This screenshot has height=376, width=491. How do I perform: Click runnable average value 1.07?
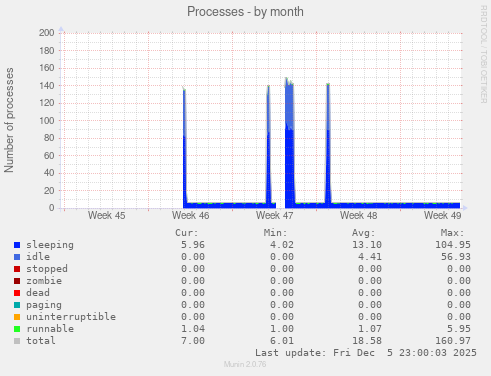point(370,329)
